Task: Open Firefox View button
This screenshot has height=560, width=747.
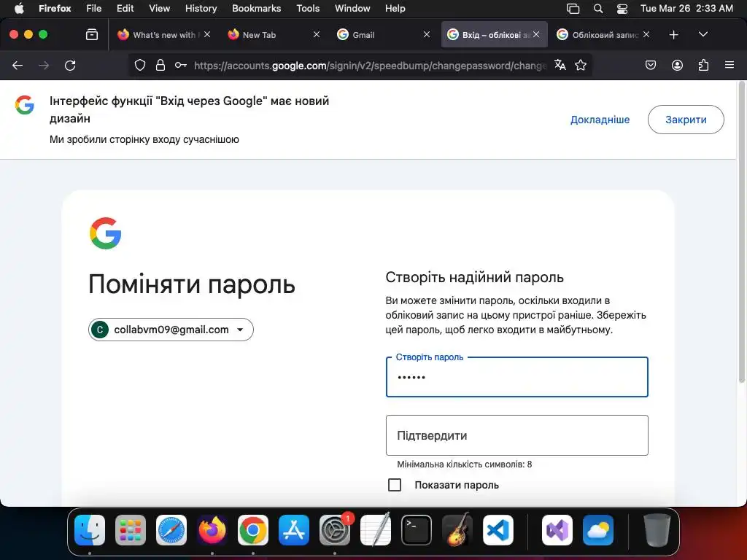Action: click(91, 34)
